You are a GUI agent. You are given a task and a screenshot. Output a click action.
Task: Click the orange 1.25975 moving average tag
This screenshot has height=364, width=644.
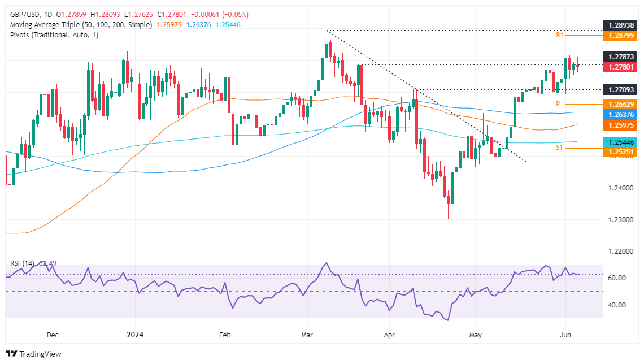tap(620, 125)
